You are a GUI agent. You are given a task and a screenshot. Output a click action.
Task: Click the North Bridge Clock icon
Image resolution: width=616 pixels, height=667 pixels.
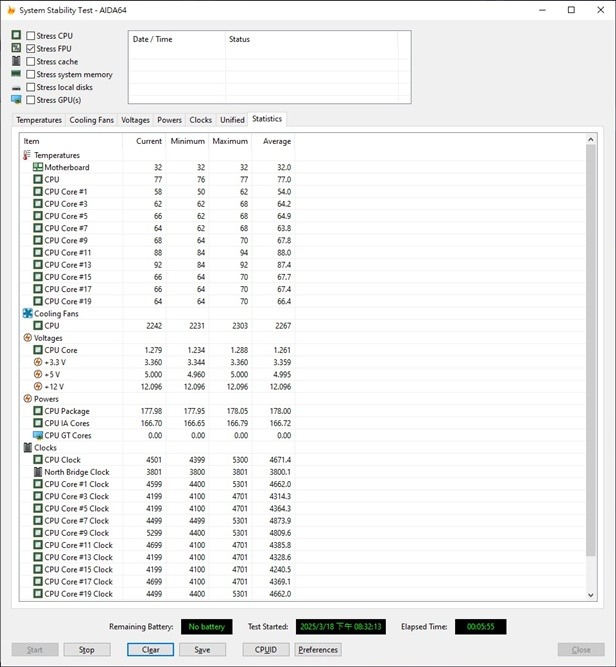point(38,472)
